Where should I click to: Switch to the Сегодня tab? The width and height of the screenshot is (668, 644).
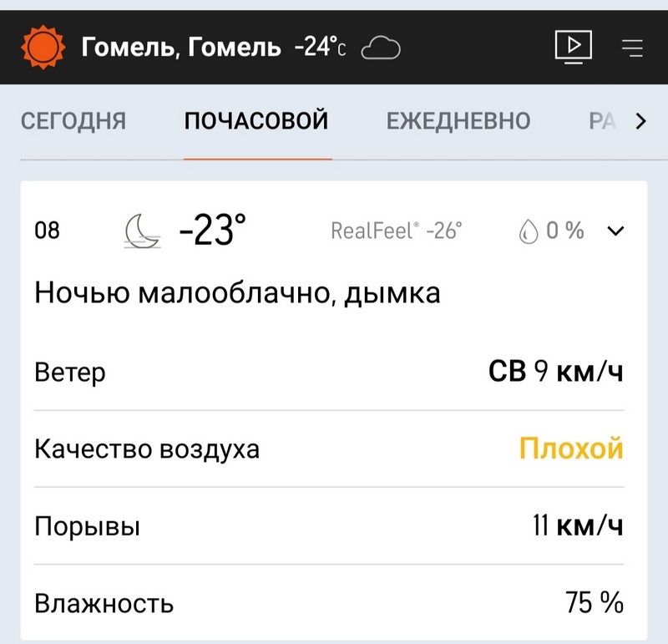(x=73, y=121)
